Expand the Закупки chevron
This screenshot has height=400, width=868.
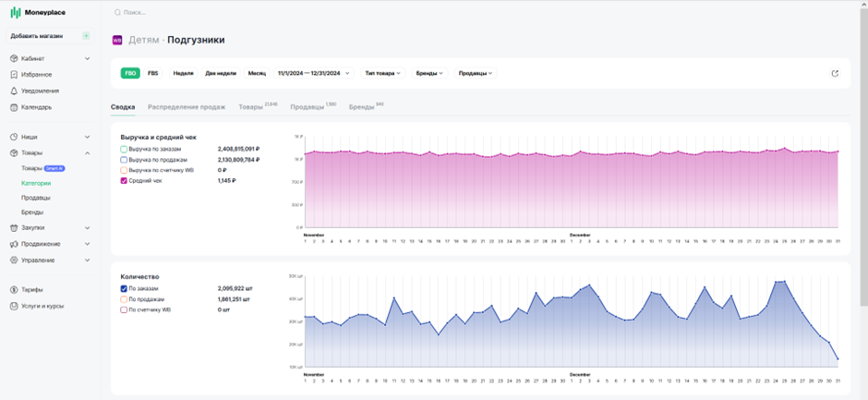[87, 227]
